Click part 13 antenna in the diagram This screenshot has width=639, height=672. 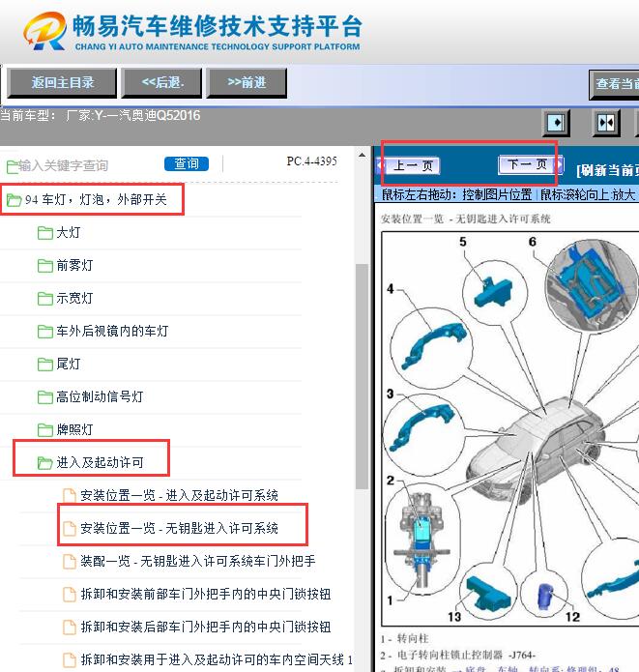488,593
